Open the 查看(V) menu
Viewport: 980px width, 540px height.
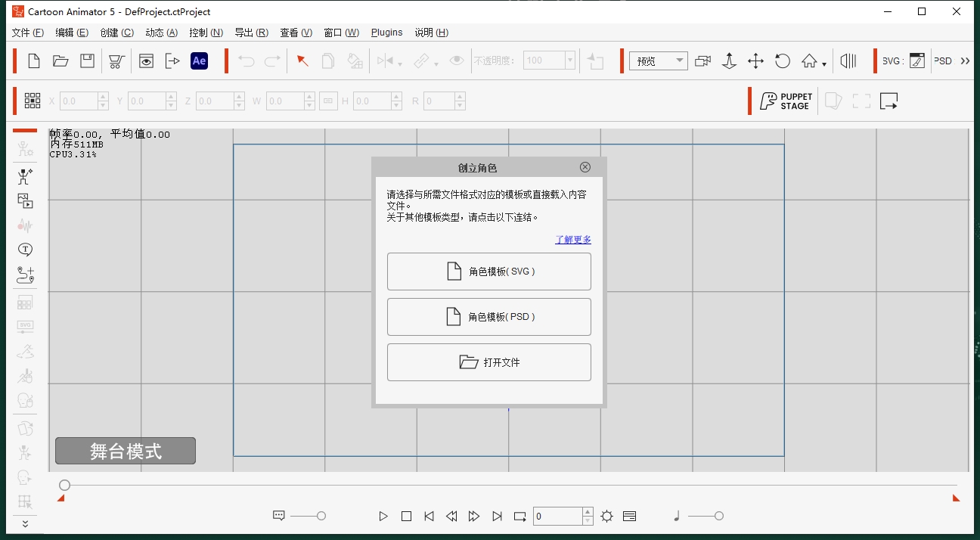296,33
